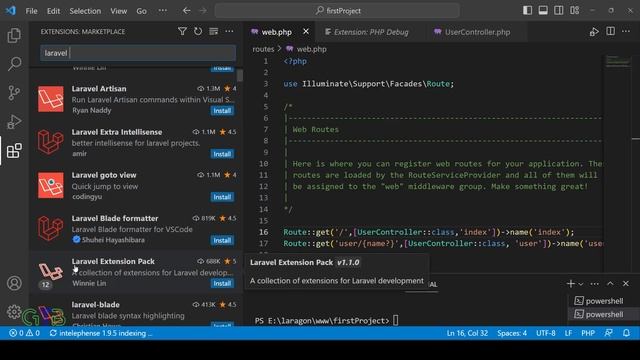The width and height of the screenshot is (640, 360).
Task: Click the Laravel Extension Pack icon thumbnail
Action: (51, 271)
